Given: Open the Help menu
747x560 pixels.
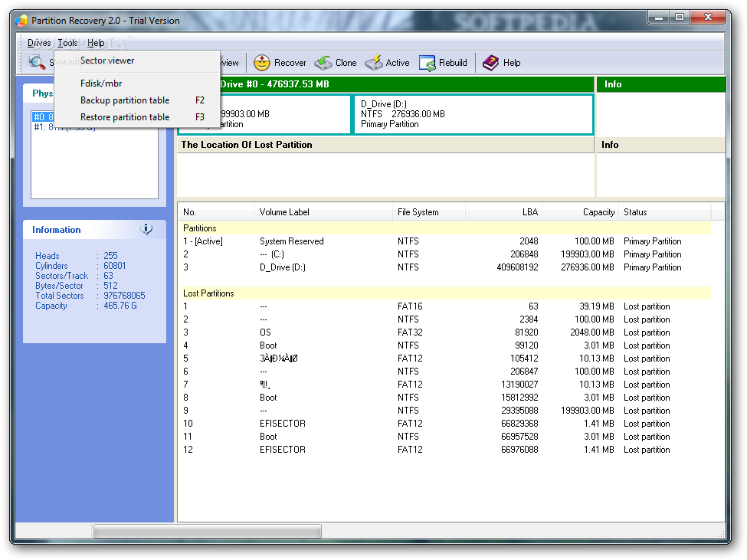Looking at the screenshot, I should [x=96, y=43].
